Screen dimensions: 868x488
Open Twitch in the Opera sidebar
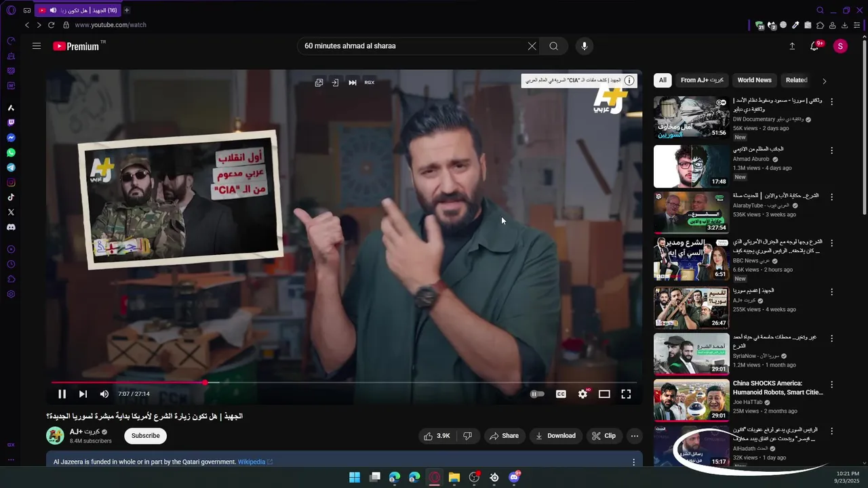tap(11, 123)
